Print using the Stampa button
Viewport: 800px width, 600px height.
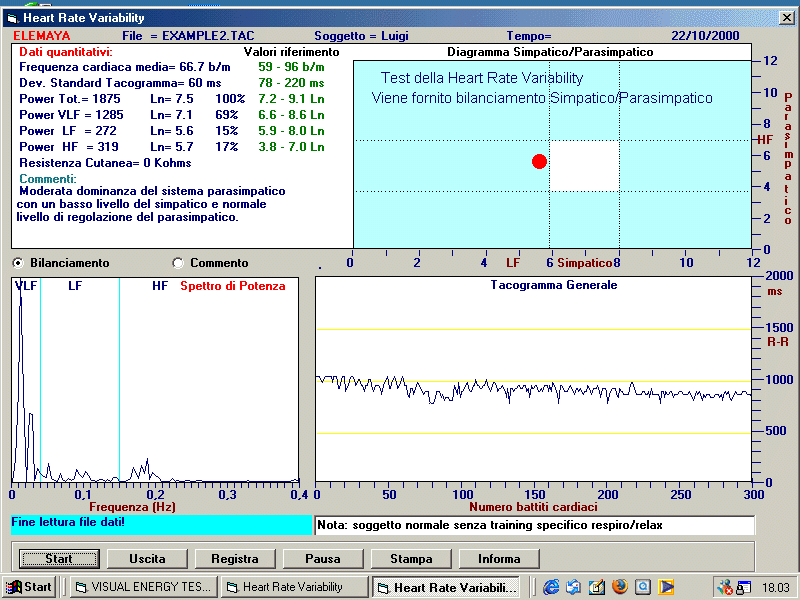[x=411, y=558]
